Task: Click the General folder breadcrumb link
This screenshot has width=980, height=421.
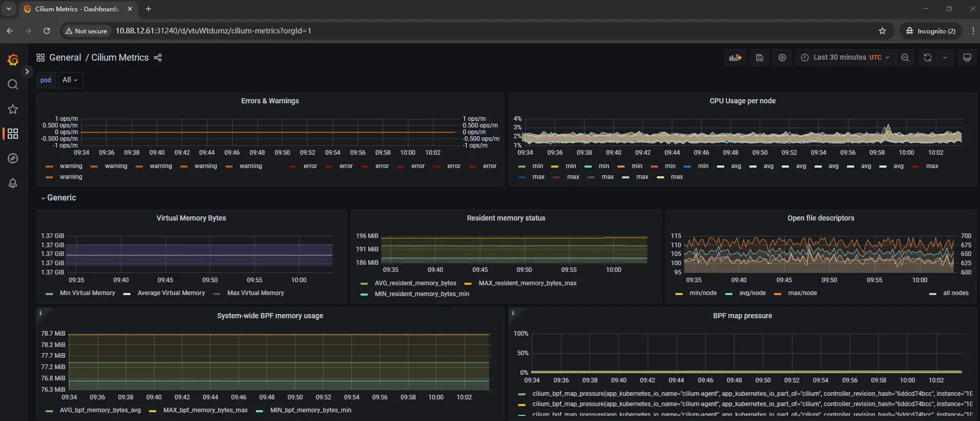Action: tap(65, 58)
